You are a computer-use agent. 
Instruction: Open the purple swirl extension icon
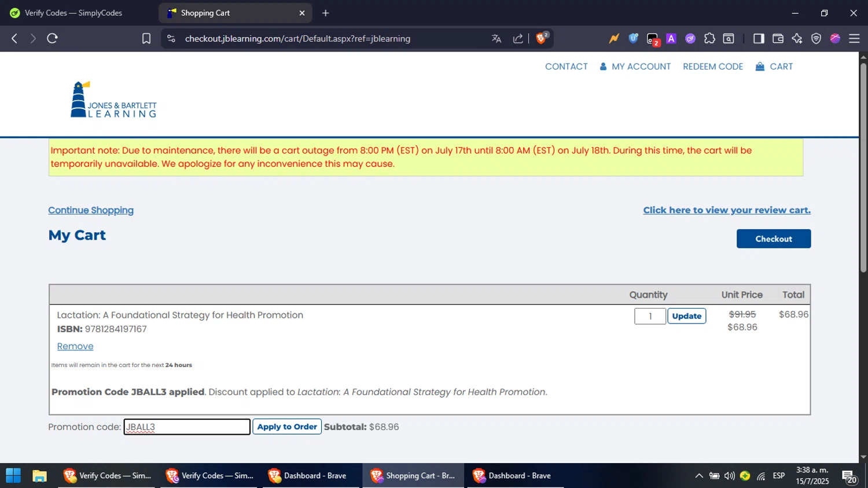(x=690, y=39)
